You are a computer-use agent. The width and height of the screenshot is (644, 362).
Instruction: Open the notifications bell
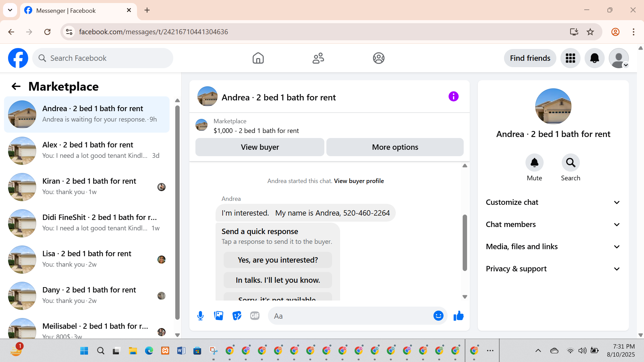(x=594, y=58)
